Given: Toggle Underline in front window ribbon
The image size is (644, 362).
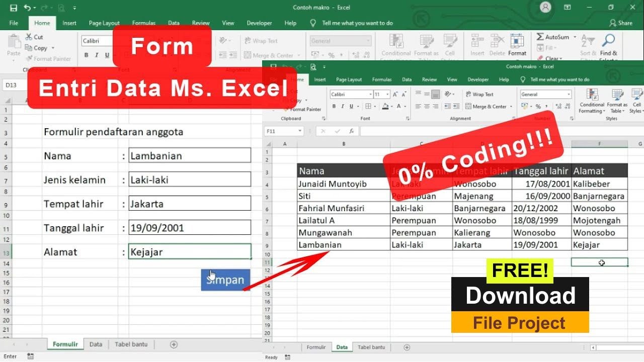Looking at the screenshot, I should coord(351,107).
